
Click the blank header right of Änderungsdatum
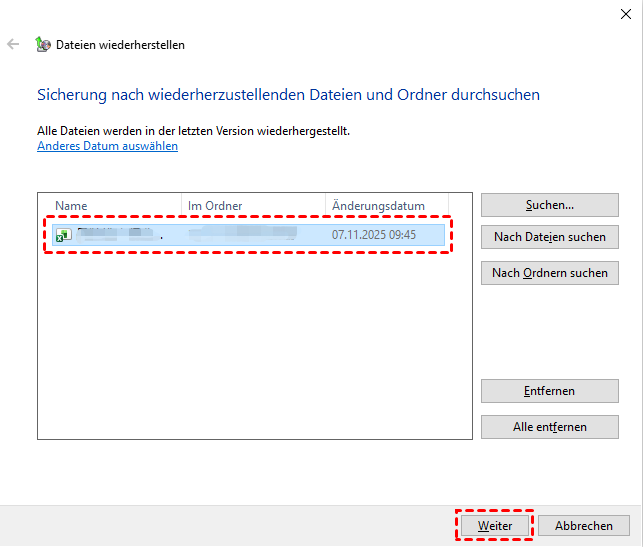[x=459, y=205]
